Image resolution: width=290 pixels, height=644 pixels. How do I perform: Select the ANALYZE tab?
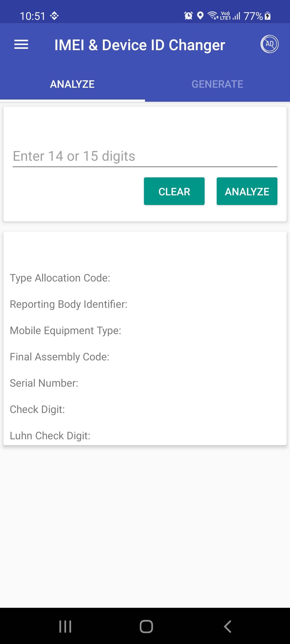[x=73, y=84]
